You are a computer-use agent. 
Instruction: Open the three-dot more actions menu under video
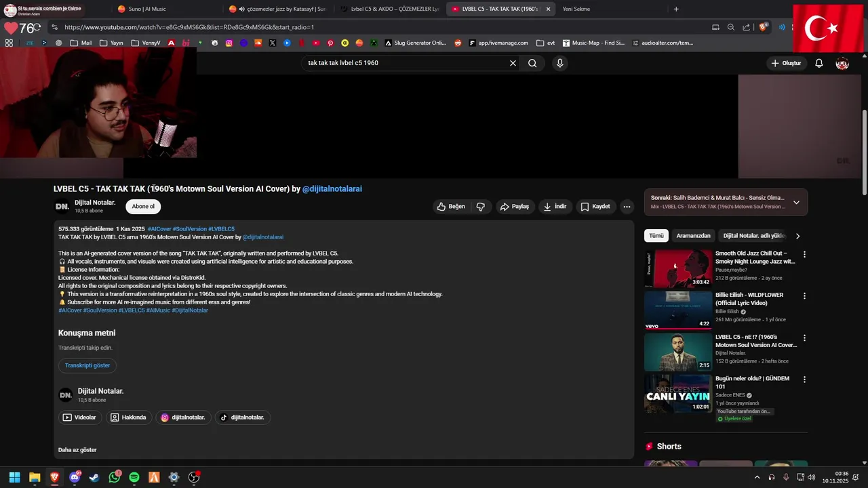point(627,207)
